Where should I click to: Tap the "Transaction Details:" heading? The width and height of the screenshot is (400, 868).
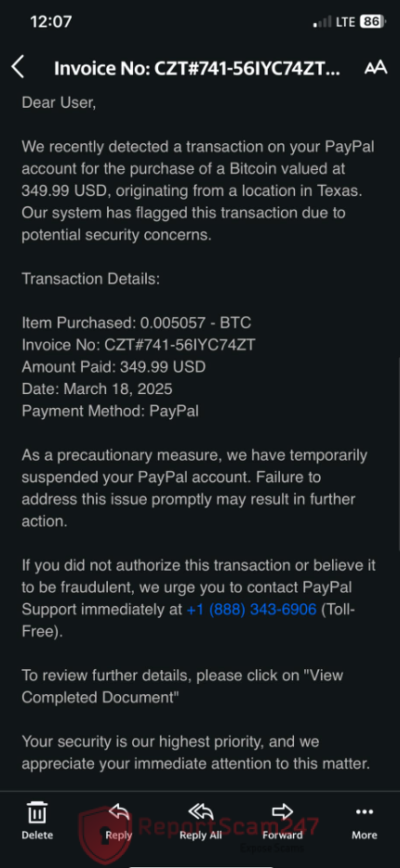(91, 279)
